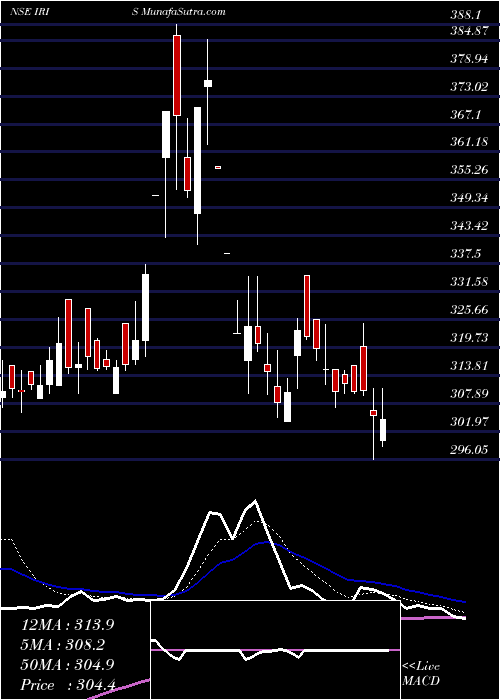
Task: Click the 50MA : 304.9 reading
Action: 68,665
